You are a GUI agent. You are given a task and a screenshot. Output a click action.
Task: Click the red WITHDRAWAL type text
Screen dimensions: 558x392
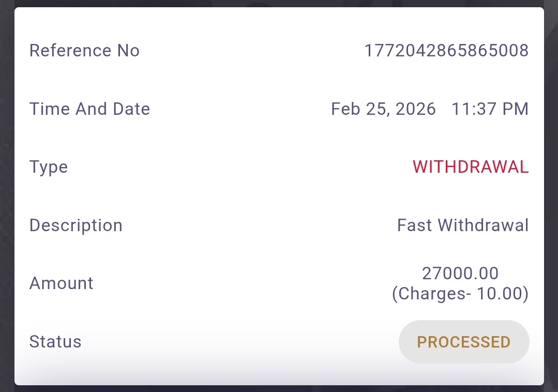point(471,167)
